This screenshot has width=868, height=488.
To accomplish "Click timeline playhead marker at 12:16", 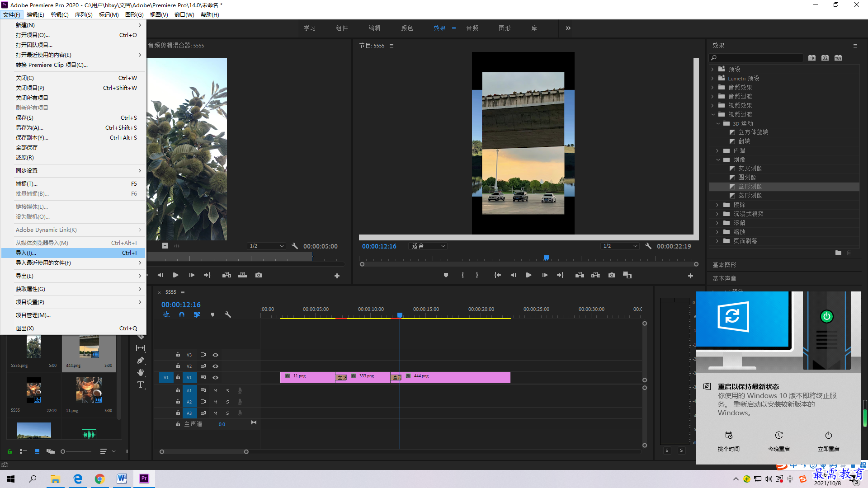I will click(x=400, y=315).
